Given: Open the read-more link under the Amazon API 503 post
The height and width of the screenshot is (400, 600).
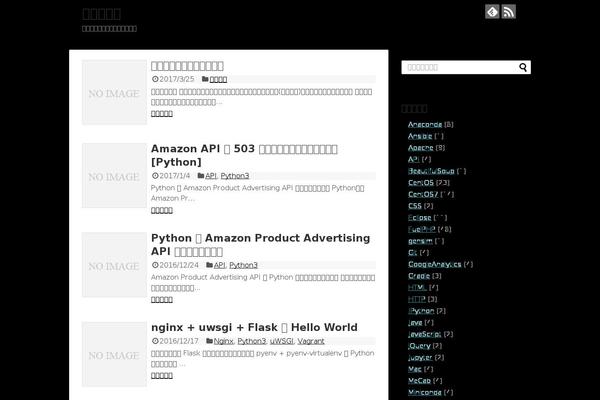Looking at the screenshot, I should click(161, 210).
